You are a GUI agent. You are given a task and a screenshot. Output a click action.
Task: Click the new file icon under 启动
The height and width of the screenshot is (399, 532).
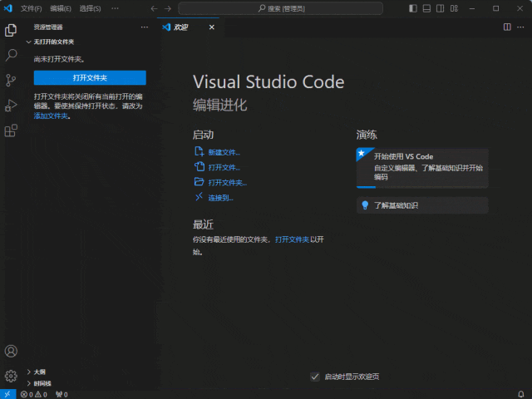pyautogui.click(x=199, y=151)
